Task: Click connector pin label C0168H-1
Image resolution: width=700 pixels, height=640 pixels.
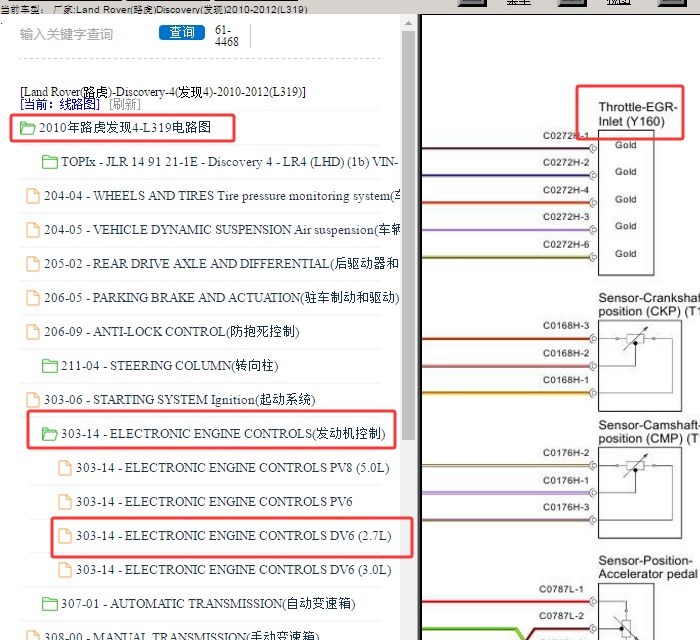Action: [x=566, y=380]
